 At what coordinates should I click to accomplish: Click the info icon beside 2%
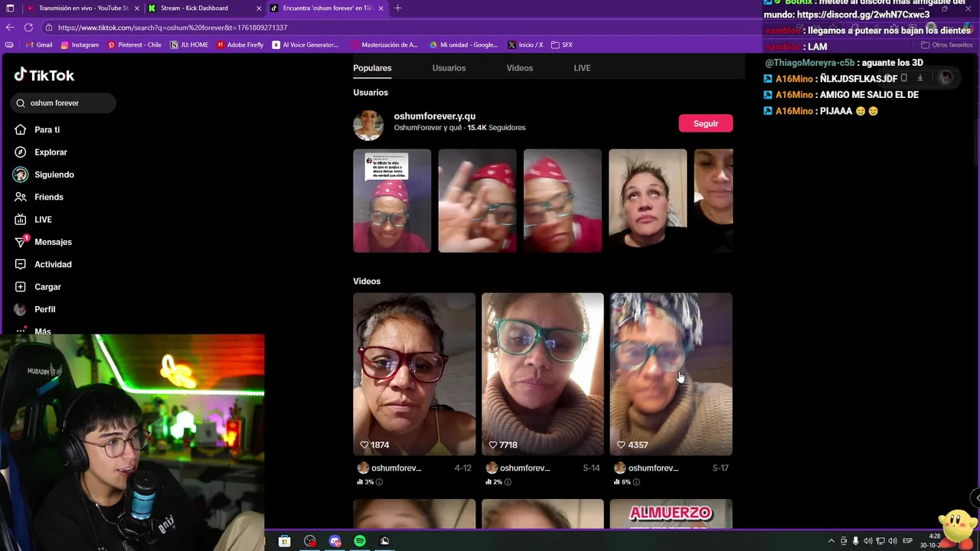(x=508, y=482)
